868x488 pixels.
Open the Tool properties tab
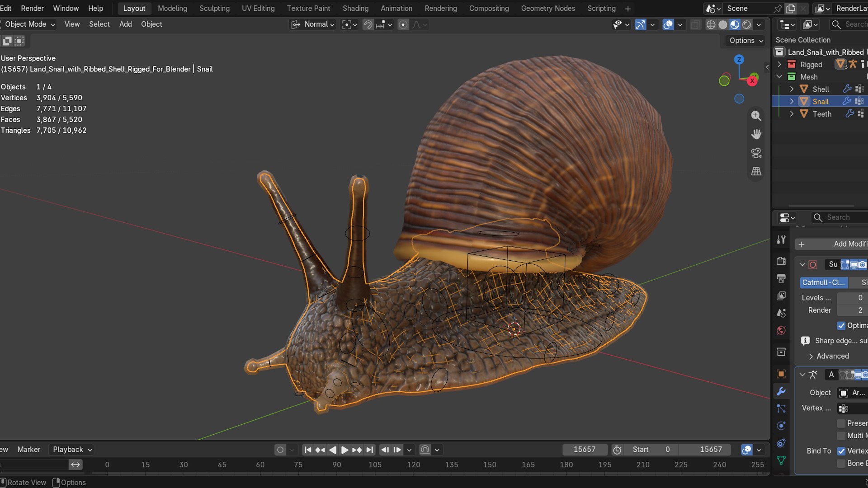click(x=781, y=239)
